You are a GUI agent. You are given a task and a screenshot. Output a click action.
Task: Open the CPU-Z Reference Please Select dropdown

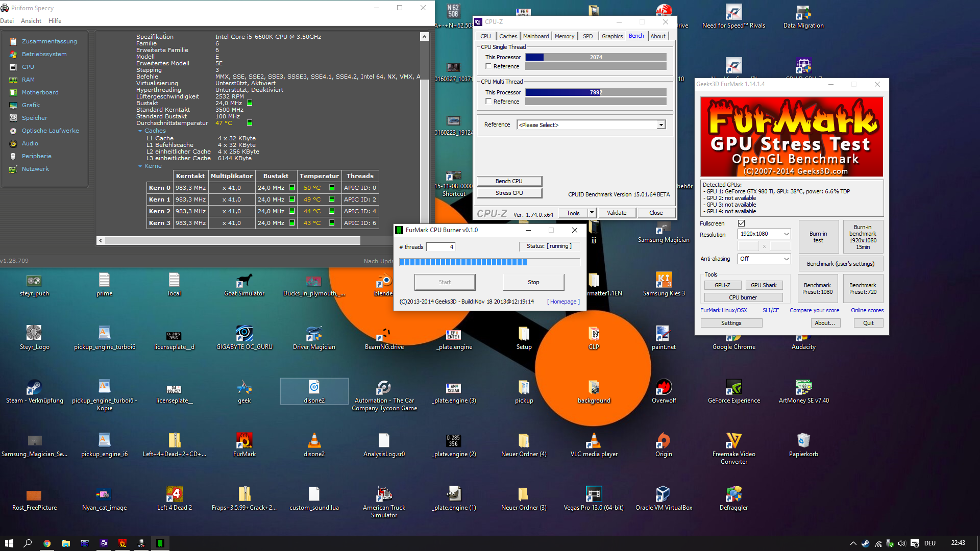pyautogui.click(x=591, y=125)
